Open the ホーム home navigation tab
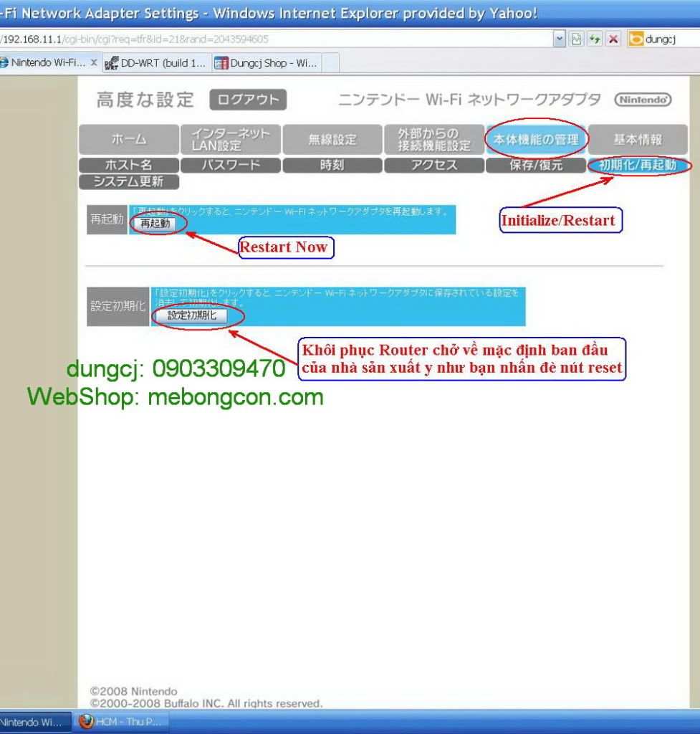 click(x=129, y=140)
